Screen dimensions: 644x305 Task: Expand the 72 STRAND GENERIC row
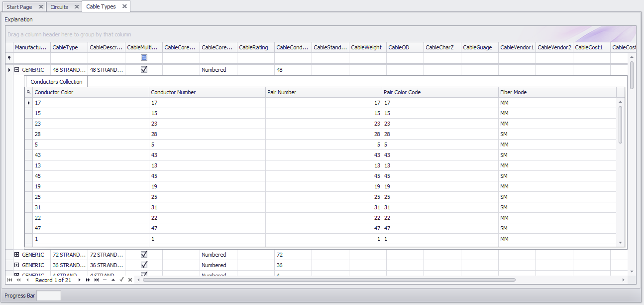point(16,255)
